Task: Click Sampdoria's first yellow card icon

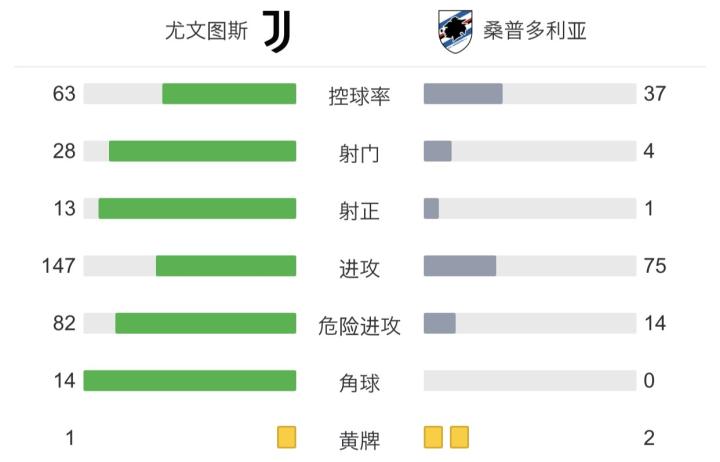Action: click(433, 437)
